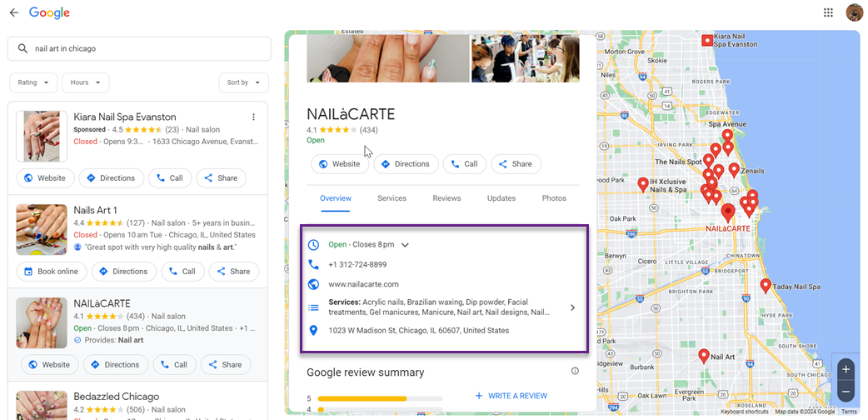Open Kiara Nail Spa more options menu
The height and width of the screenshot is (420, 868).
(x=253, y=117)
